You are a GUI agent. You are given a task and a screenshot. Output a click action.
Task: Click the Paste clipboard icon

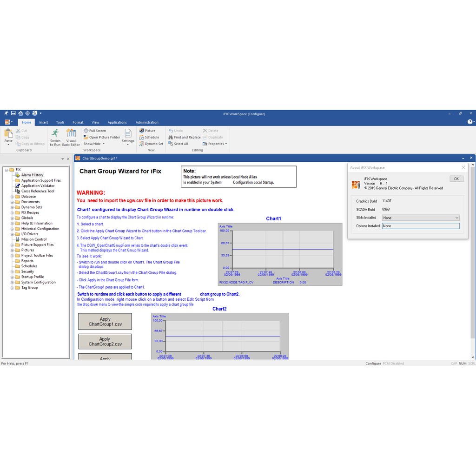click(8, 133)
